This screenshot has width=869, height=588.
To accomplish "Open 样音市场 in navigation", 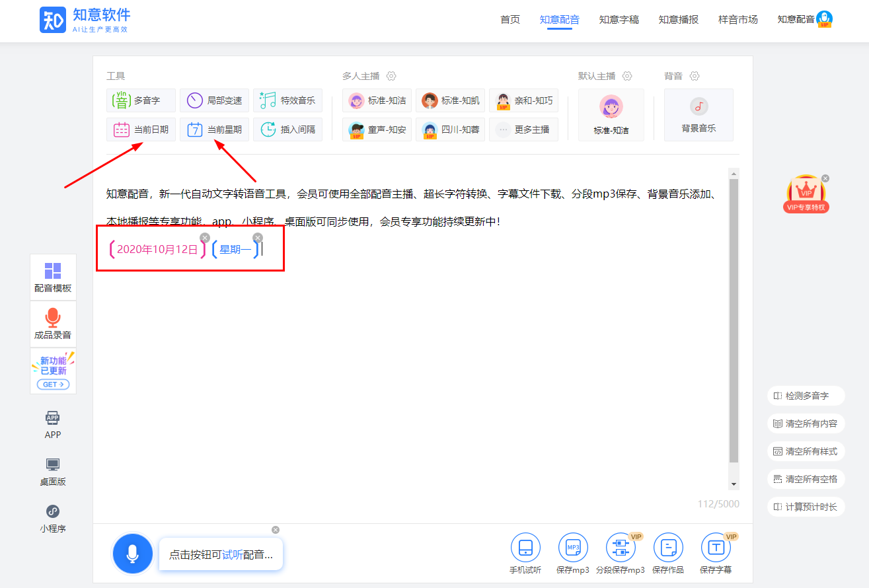I will point(737,20).
